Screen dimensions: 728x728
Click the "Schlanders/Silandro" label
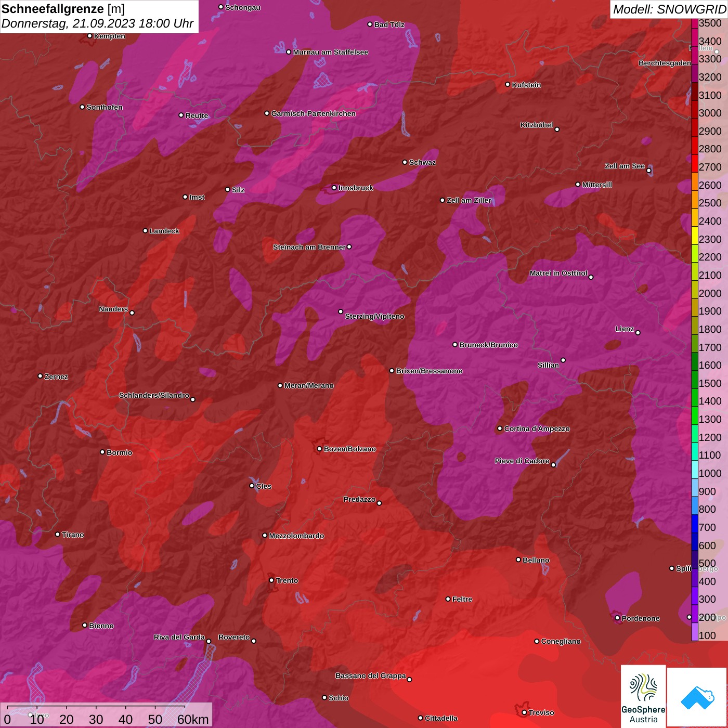point(154,395)
